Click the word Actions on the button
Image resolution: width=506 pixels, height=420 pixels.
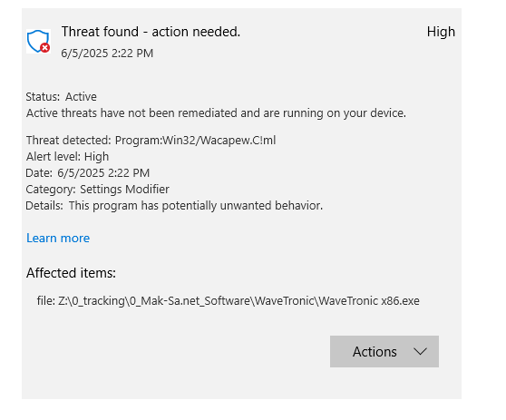coord(375,352)
